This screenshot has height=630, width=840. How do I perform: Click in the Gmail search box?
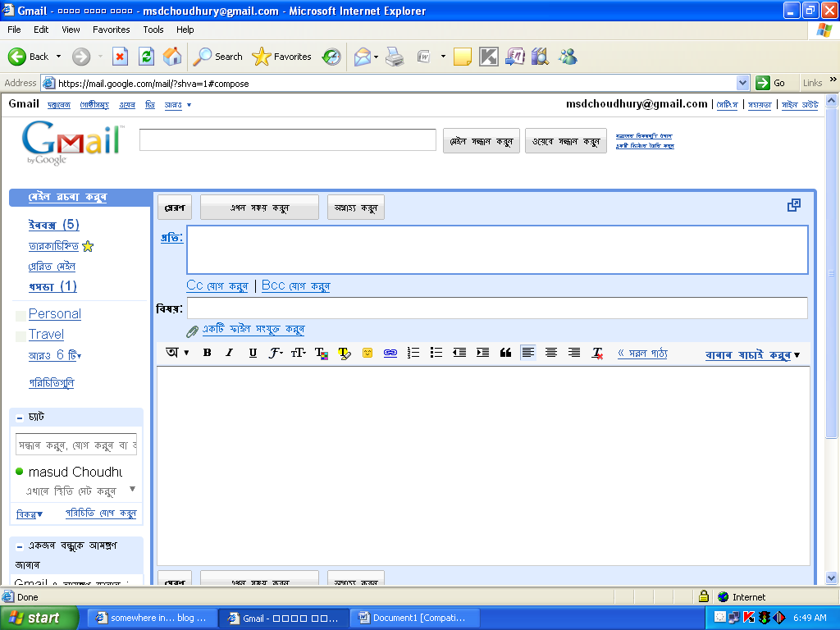point(288,139)
